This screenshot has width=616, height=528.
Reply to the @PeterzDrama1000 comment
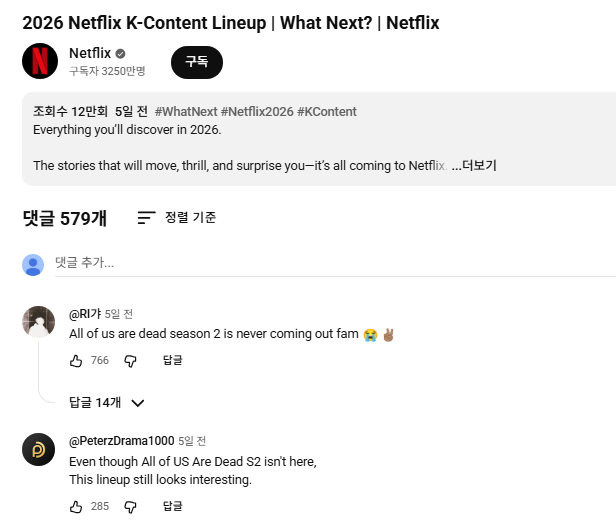click(x=173, y=507)
